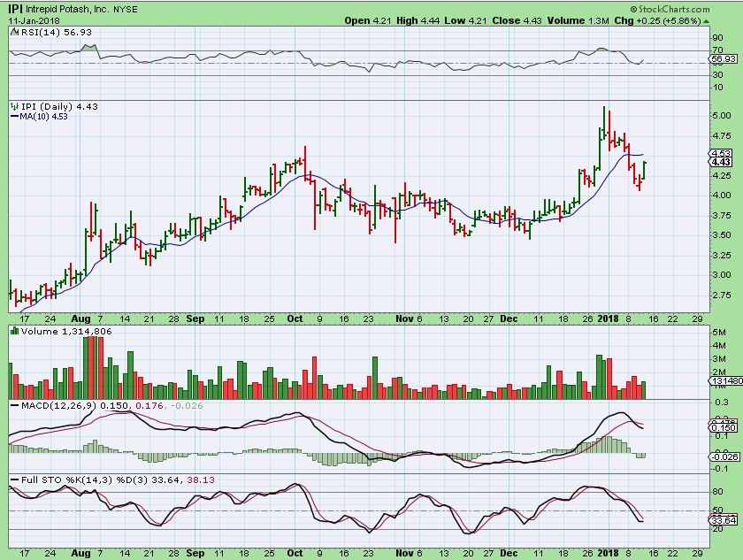The width and height of the screenshot is (743, 560).
Task: Click the candlestick legend icon beside IPI (Daily)
Action: click(13, 106)
